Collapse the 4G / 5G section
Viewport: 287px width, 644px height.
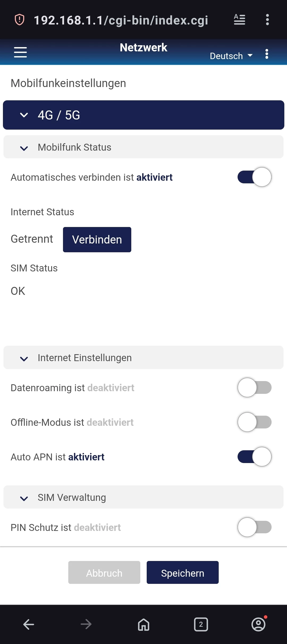click(143, 115)
